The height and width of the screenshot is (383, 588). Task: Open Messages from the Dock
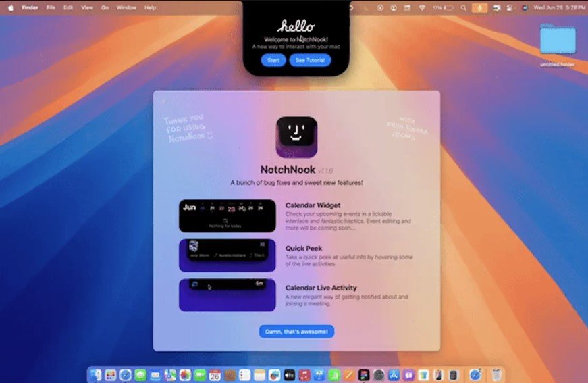pyautogui.click(x=140, y=375)
